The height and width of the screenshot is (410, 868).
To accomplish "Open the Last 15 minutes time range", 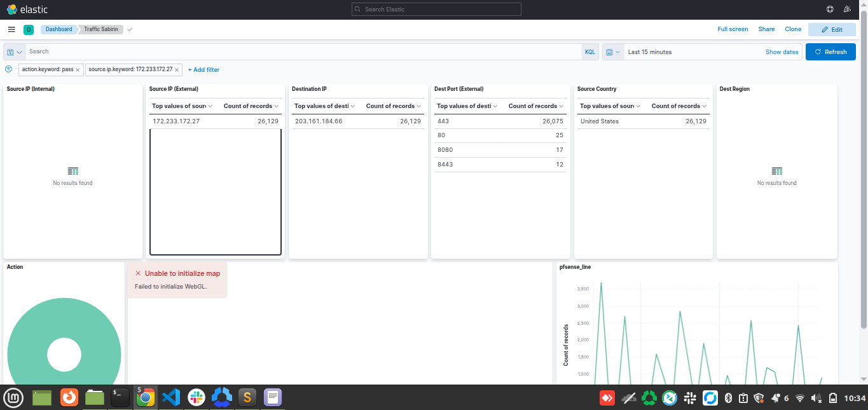I will click(x=649, y=52).
